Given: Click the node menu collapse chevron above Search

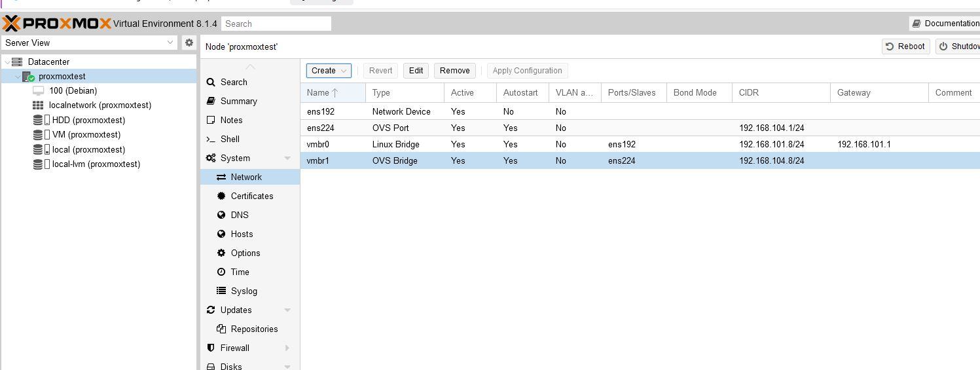Looking at the screenshot, I should coord(250,67).
